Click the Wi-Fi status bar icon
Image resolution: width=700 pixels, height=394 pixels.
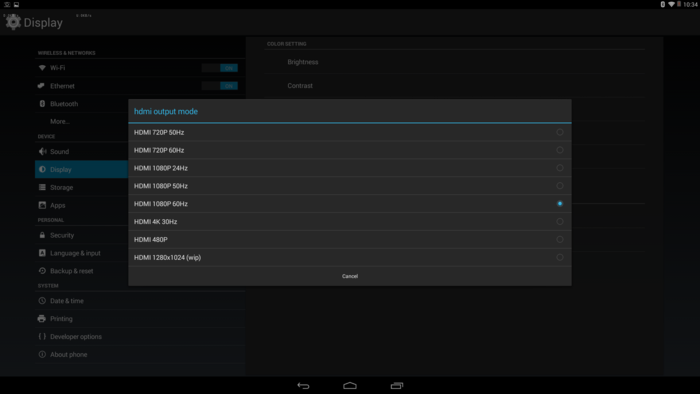671,4
